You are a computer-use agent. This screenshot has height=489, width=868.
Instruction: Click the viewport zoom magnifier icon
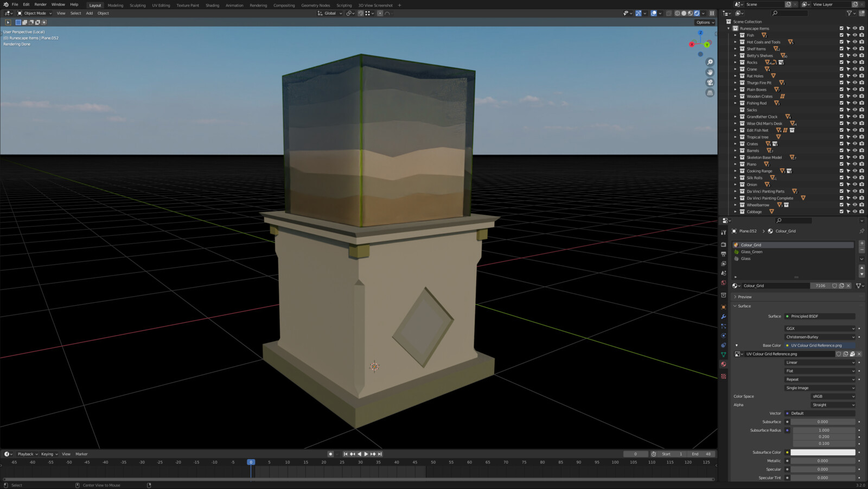pyautogui.click(x=710, y=62)
